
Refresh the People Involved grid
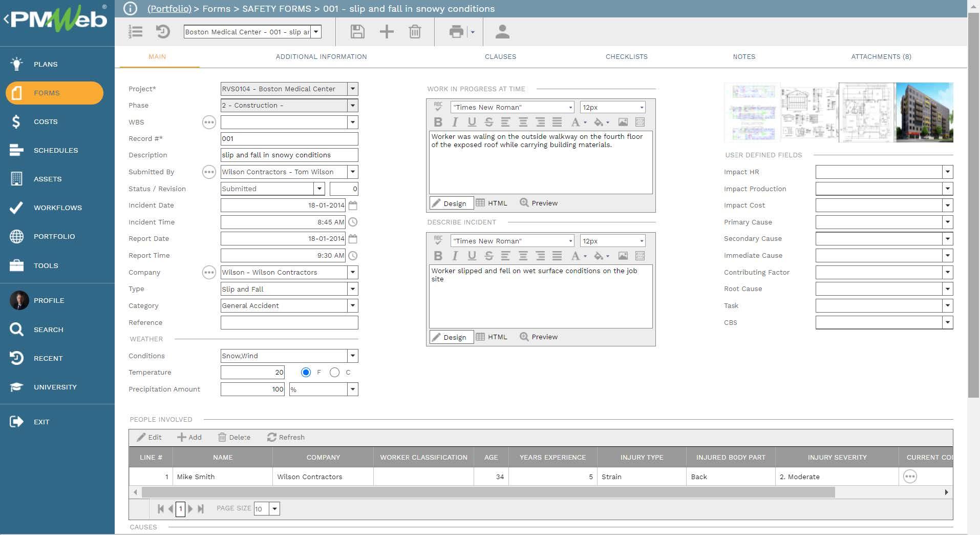pyautogui.click(x=286, y=438)
